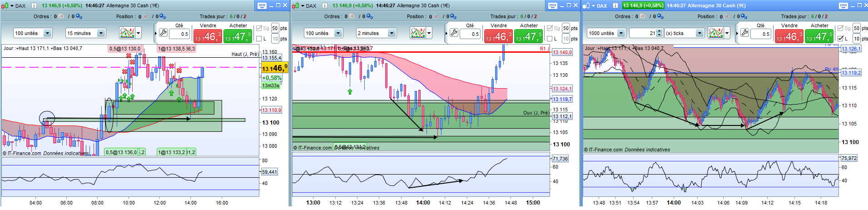This screenshot has height=210, width=868.
Task: Open 1000 unités dropdown
Action: point(606,33)
